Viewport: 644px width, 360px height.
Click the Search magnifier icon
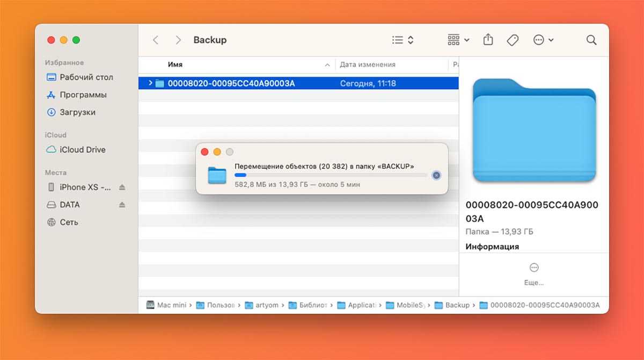pos(591,40)
